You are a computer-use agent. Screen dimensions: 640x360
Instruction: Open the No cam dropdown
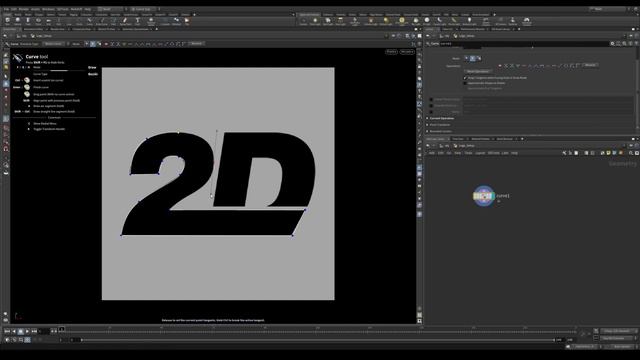point(407,52)
